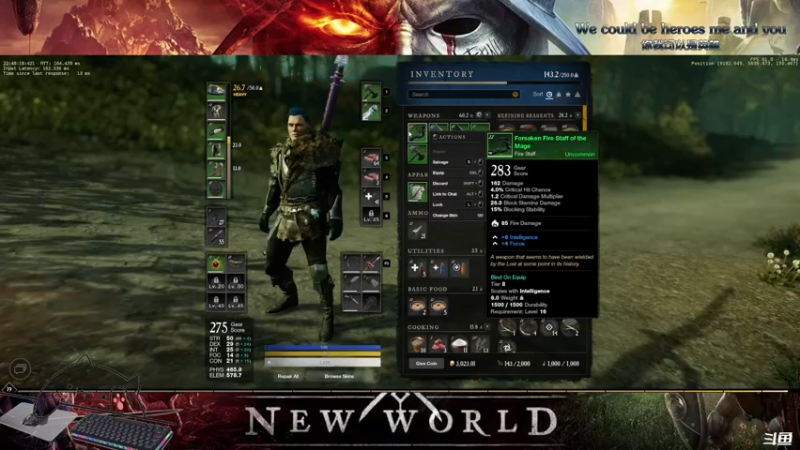Click the round icon beside Weapons weight
This screenshot has width=800, height=450.
pyautogui.click(x=479, y=115)
